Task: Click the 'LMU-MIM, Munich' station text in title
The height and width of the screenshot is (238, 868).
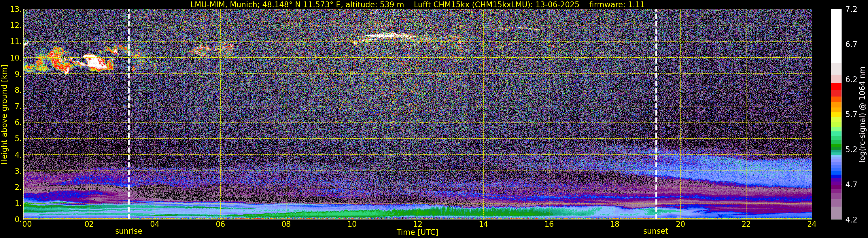Action: [x=225, y=5]
